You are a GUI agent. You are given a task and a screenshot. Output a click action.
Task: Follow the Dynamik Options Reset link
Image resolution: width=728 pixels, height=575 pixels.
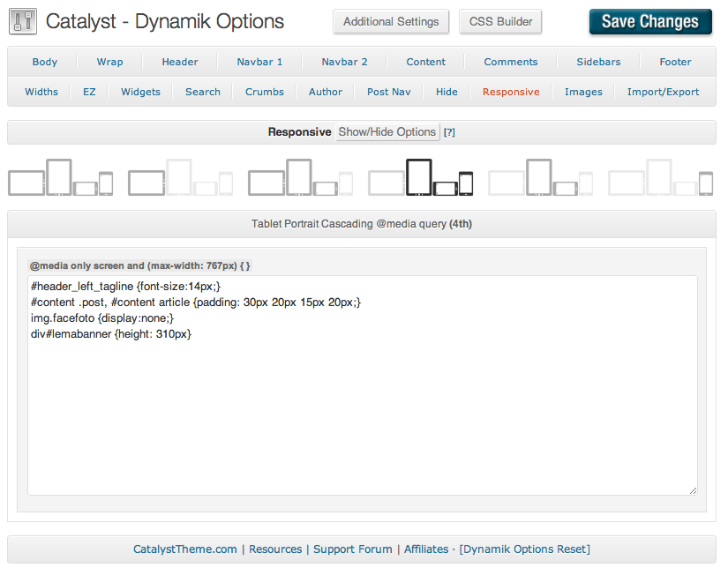click(525, 549)
